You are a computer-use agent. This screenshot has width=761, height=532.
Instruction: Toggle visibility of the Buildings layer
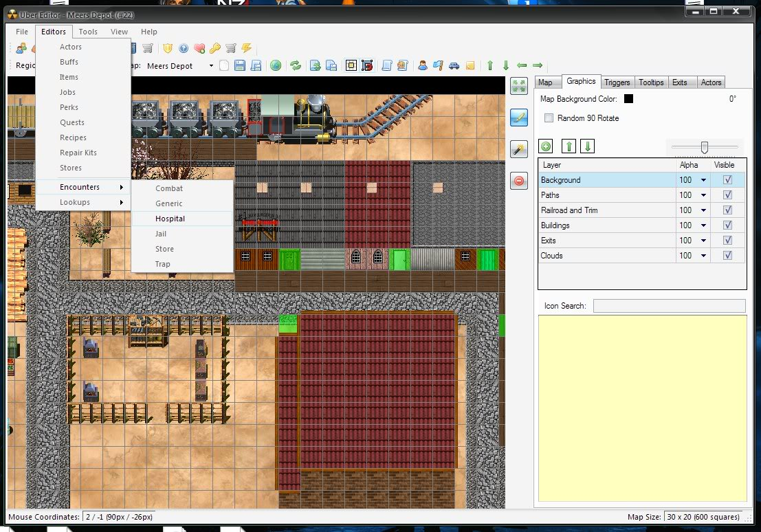click(727, 225)
